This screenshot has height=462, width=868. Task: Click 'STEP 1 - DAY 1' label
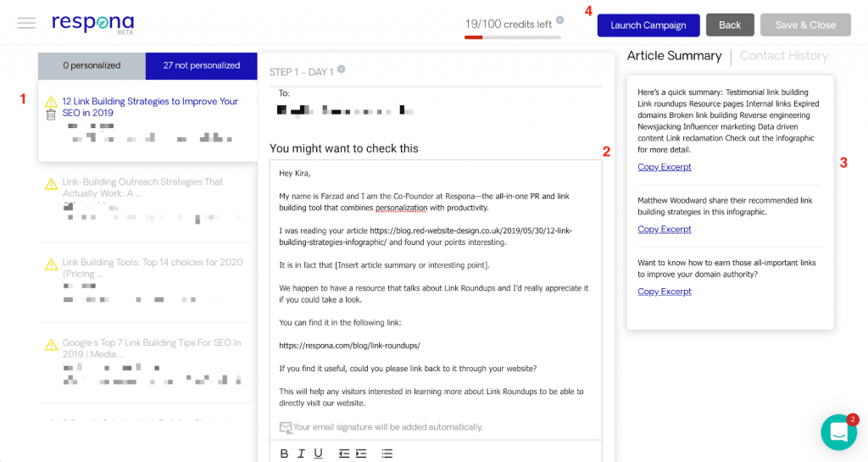(x=302, y=72)
